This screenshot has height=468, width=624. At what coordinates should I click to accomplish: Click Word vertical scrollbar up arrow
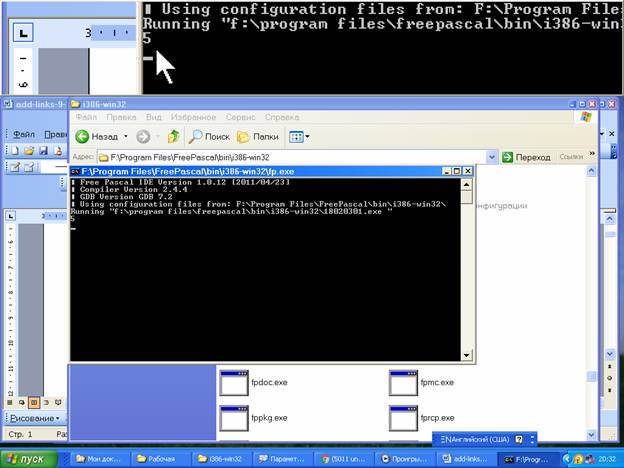pos(610,219)
